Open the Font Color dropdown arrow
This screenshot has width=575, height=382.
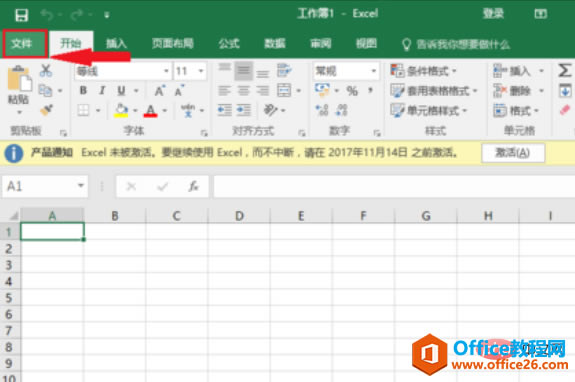click(165, 110)
